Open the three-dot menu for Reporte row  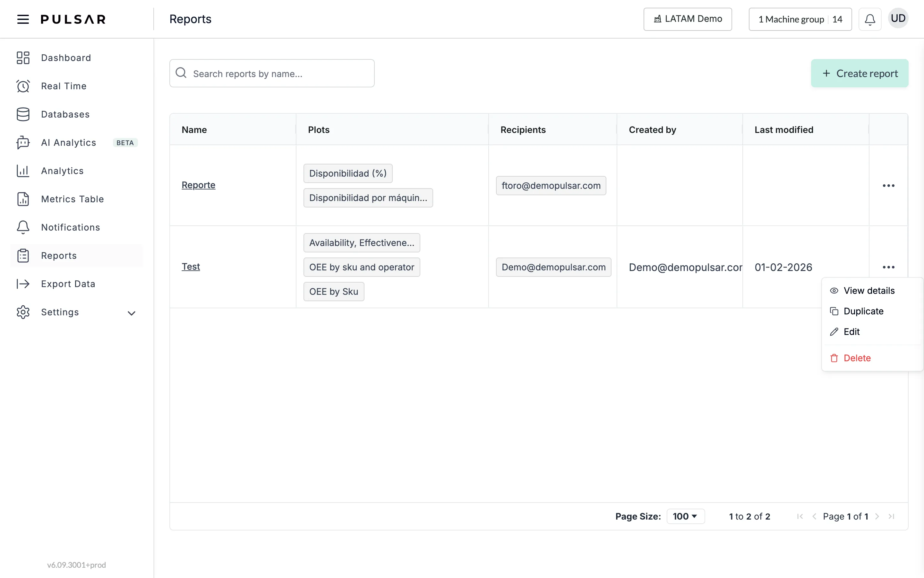888,185
